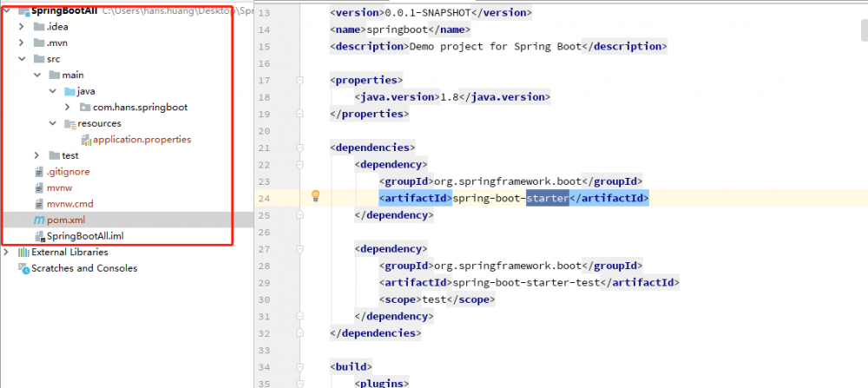Expand the .mvn folder
This screenshot has height=388, width=868.
click(22, 43)
